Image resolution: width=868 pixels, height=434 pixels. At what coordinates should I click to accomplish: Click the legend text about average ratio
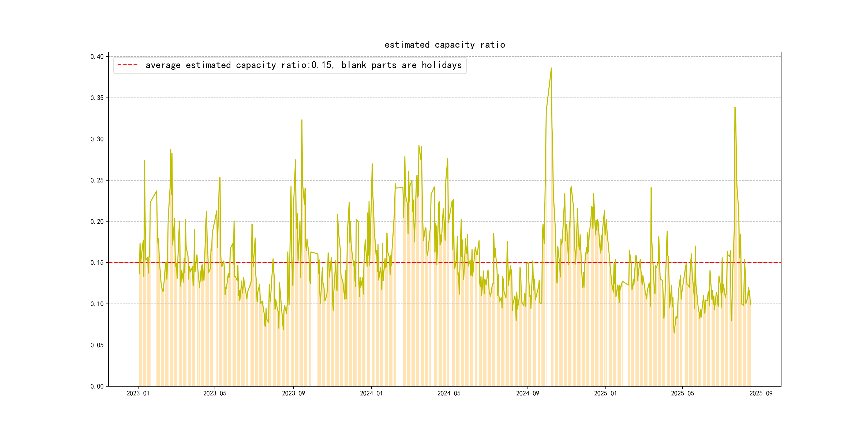click(303, 65)
